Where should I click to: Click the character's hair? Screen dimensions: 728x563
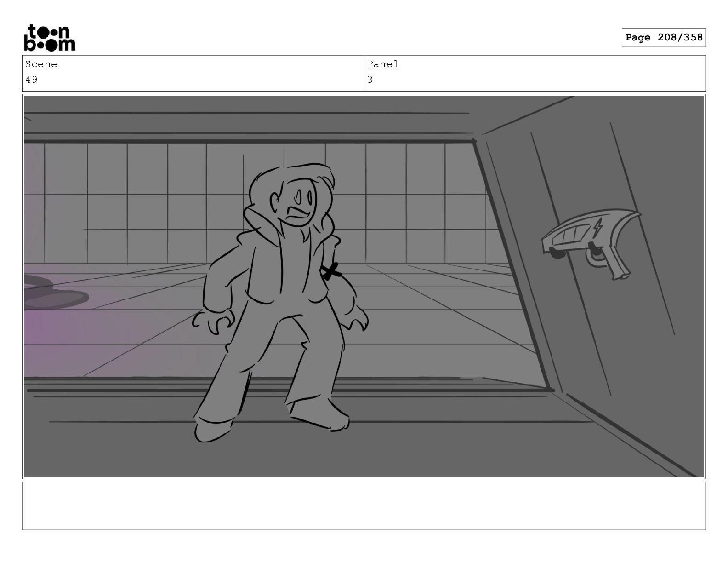pos(290,184)
